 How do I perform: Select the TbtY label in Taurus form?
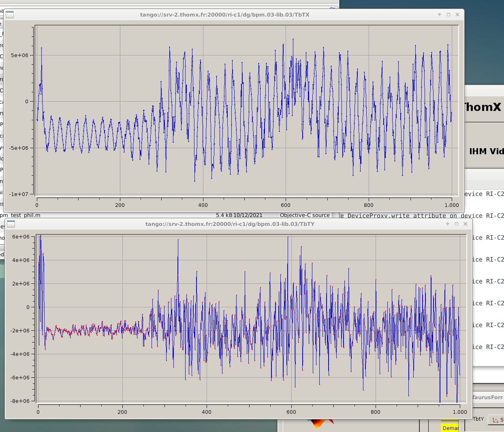478,419
